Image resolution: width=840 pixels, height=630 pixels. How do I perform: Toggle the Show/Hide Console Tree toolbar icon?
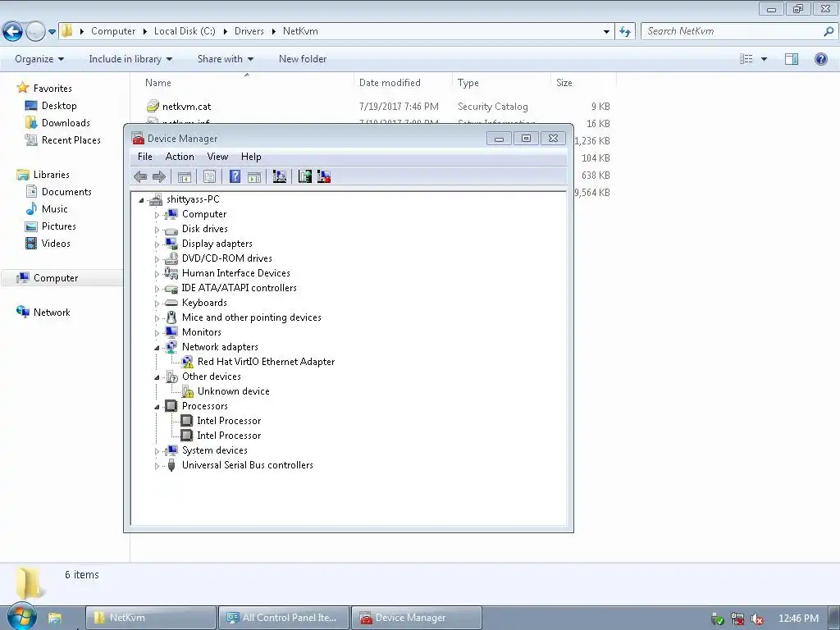click(x=185, y=176)
